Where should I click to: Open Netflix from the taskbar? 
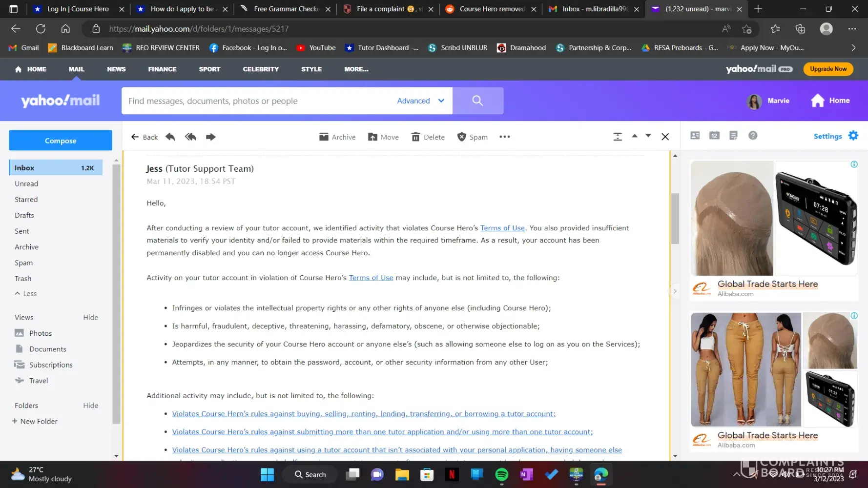[x=452, y=474]
